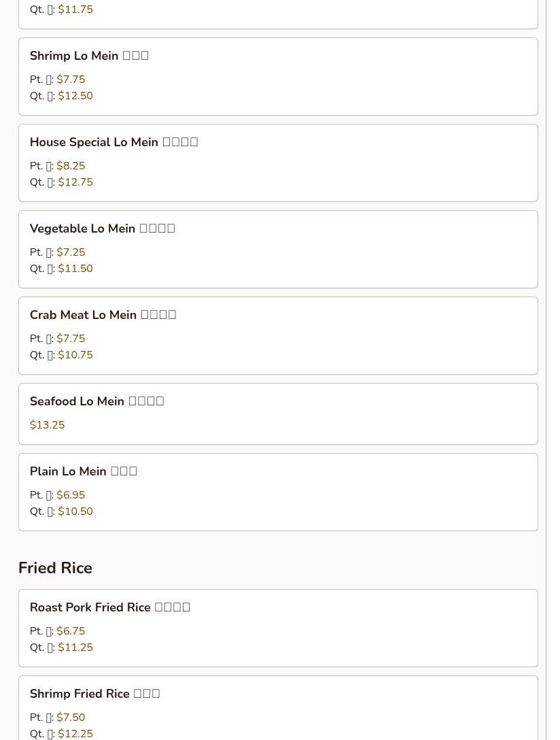Click the Seafood Lo Mein $13.25 price
560x740 pixels.
click(x=48, y=425)
